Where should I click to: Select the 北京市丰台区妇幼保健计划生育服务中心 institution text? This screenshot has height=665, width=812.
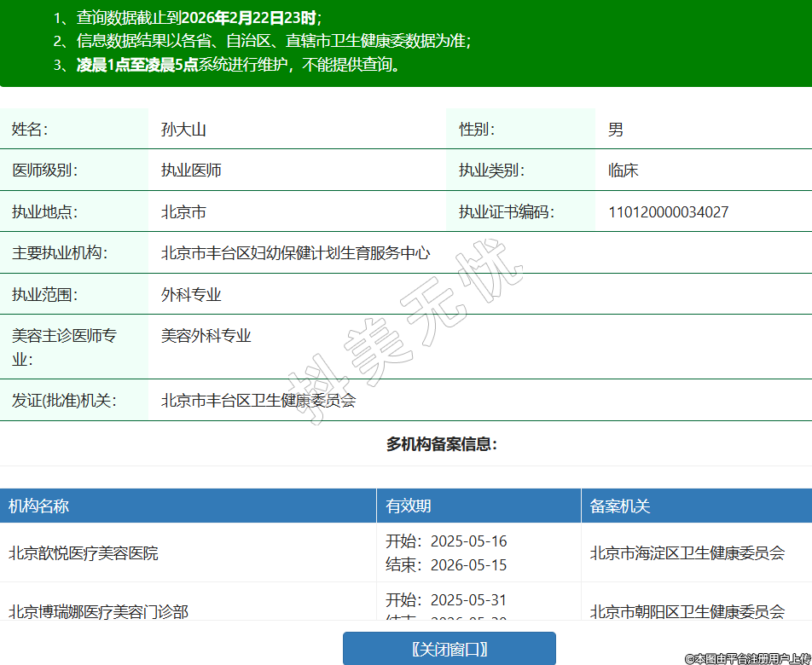pyautogui.click(x=295, y=253)
